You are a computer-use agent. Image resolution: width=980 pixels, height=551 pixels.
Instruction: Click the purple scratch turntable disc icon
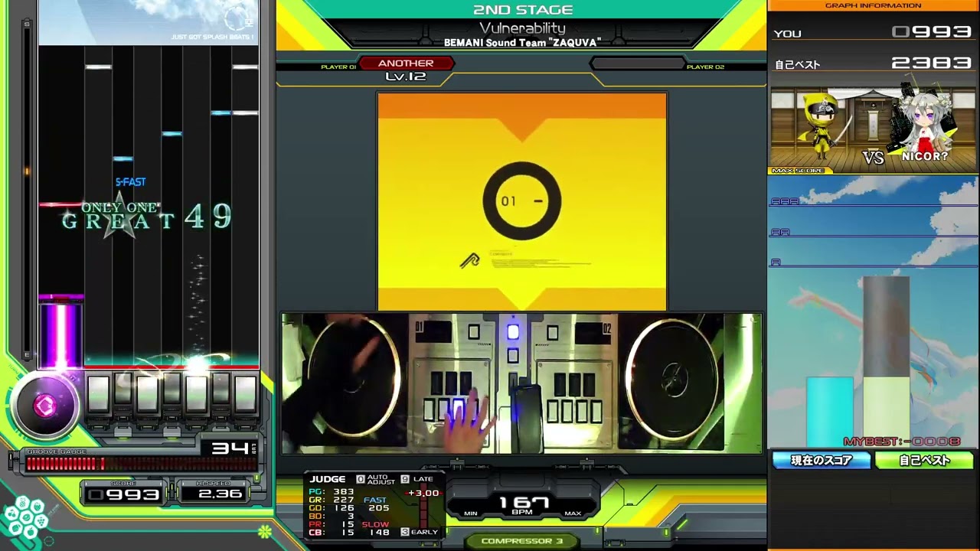44,406
